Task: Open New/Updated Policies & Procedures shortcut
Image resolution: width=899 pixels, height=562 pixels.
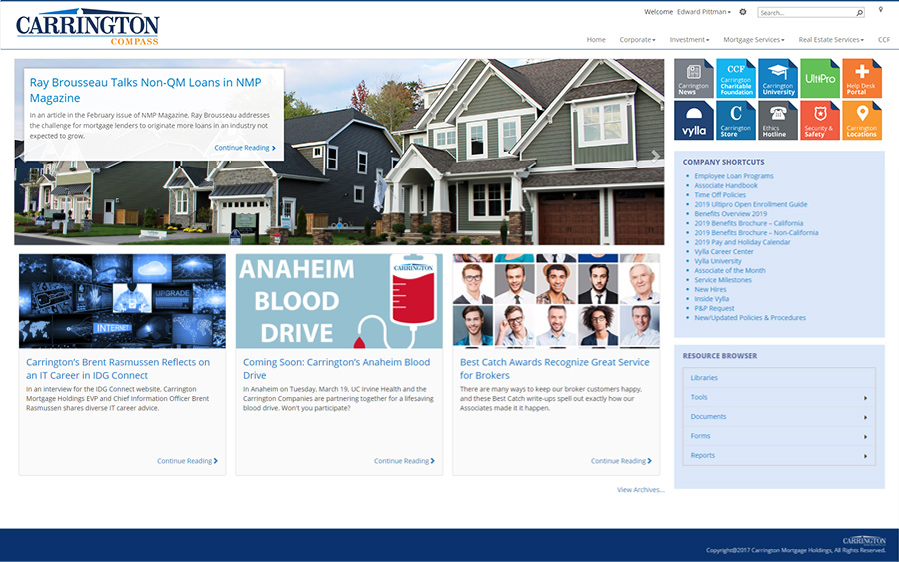Action: tap(750, 318)
